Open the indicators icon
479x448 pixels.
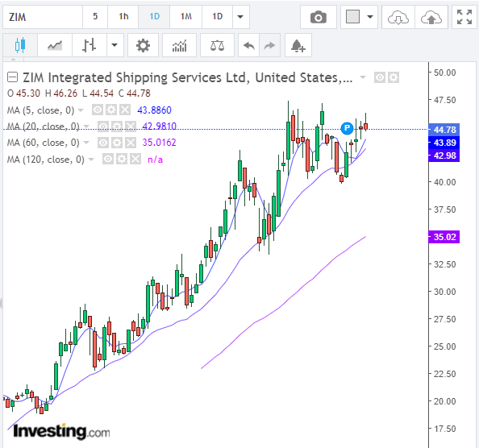coord(179,45)
